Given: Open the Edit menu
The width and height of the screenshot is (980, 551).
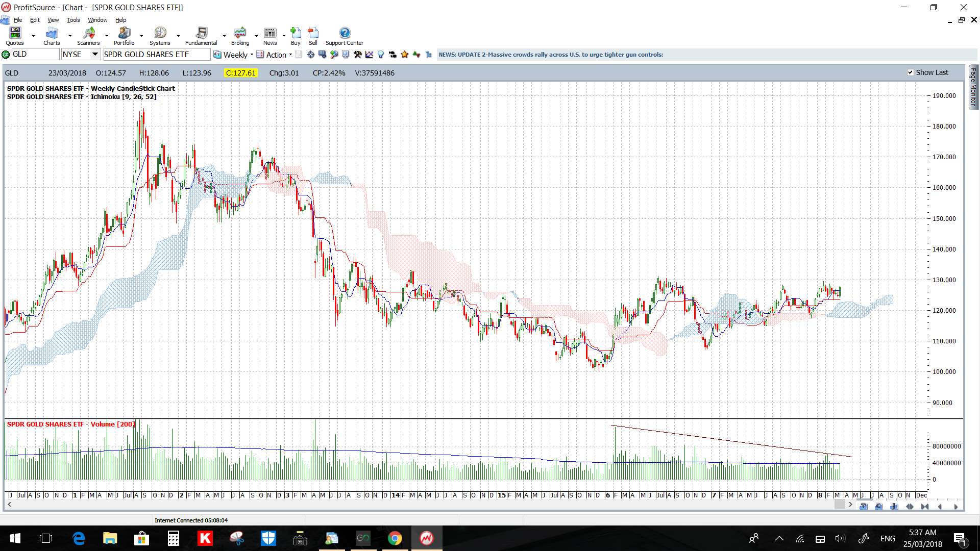Looking at the screenshot, I should 35,20.
